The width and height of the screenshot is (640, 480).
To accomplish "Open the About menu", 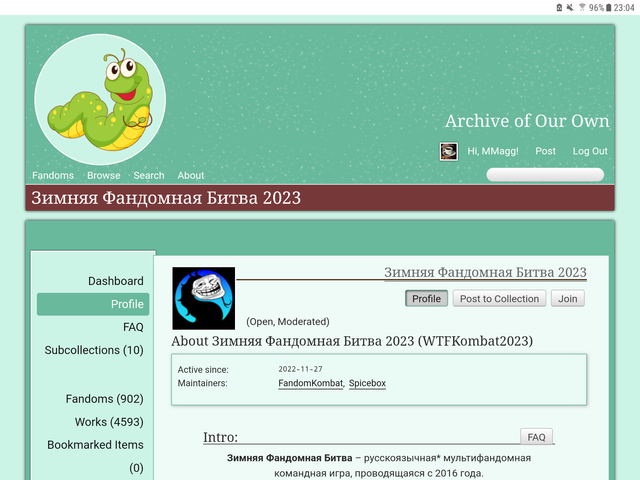I will (191, 176).
